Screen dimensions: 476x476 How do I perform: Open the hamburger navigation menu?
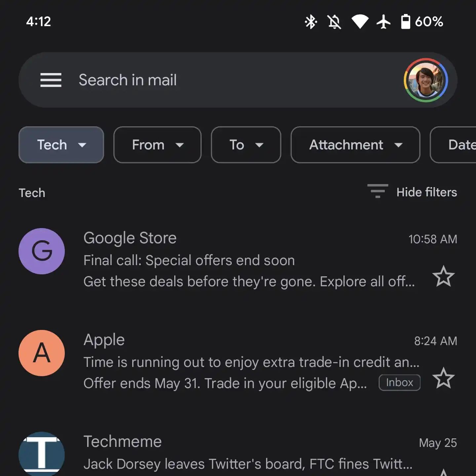coord(51,80)
